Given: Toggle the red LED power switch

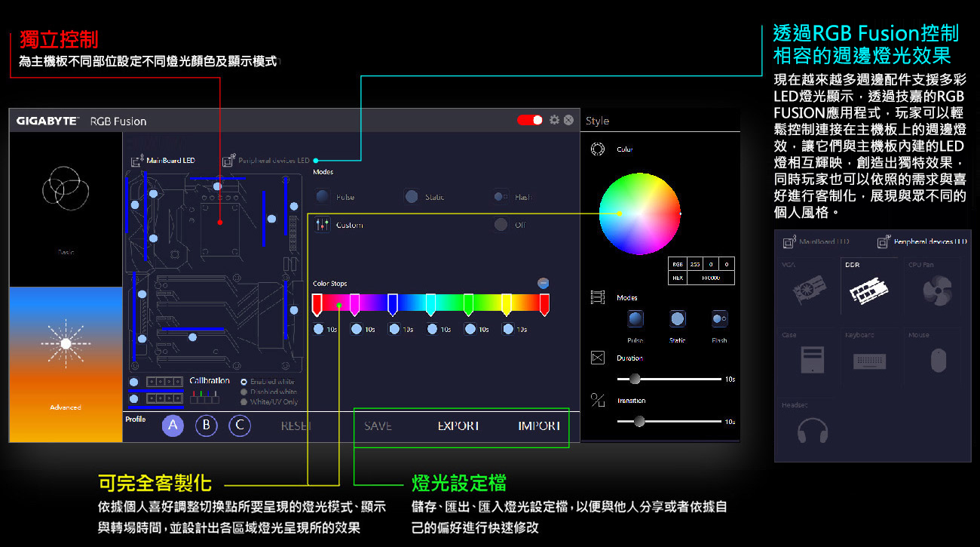Looking at the screenshot, I should pyautogui.click(x=529, y=120).
